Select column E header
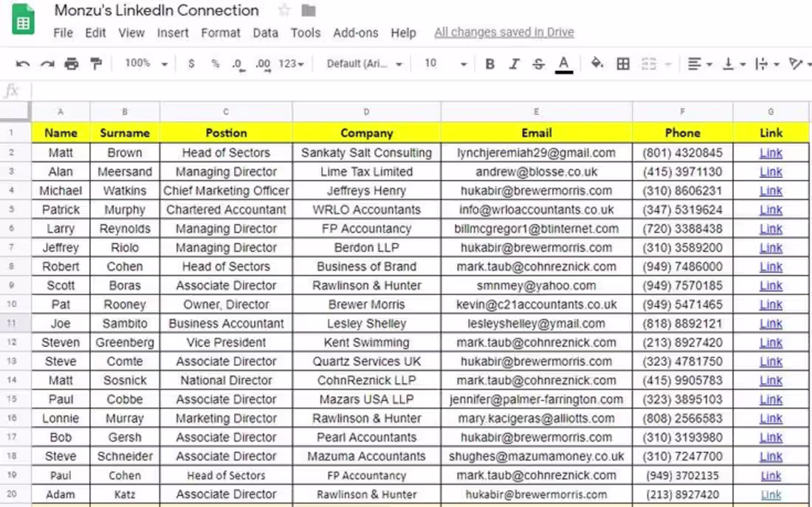The height and width of the screenshot is (507, 812). (537, 112)
